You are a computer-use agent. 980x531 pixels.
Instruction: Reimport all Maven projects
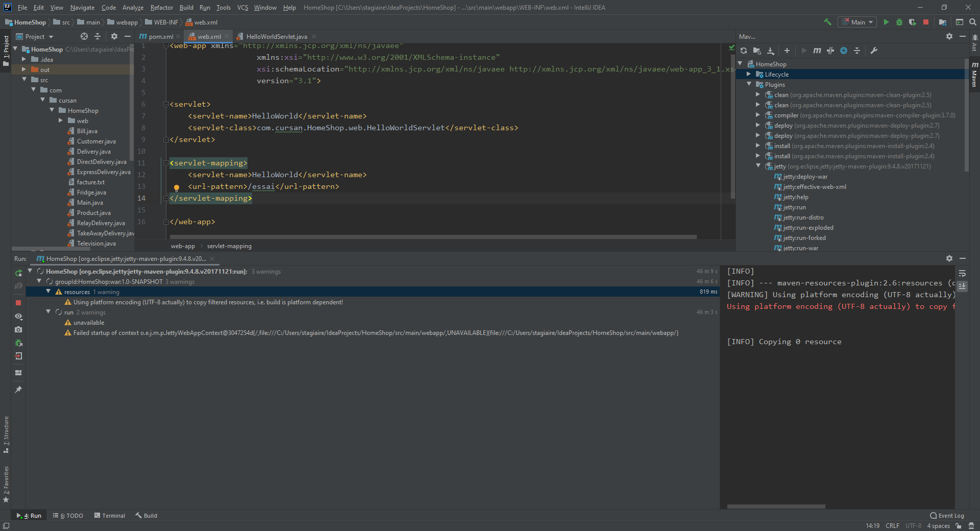point(744,51)
